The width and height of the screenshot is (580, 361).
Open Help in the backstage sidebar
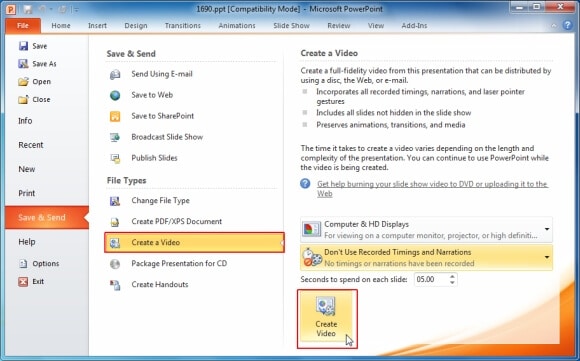coord(27,242)
